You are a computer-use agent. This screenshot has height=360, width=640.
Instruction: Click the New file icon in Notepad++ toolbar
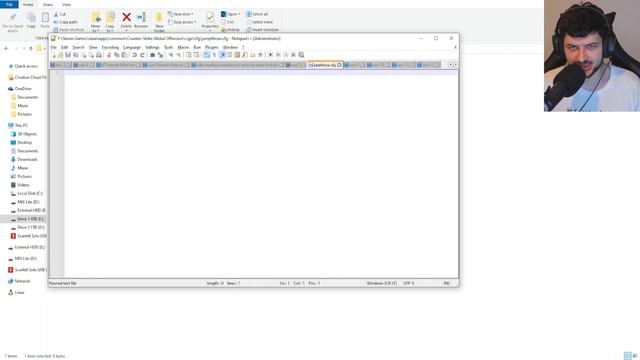pyautogui.click(x=53, y=55)
